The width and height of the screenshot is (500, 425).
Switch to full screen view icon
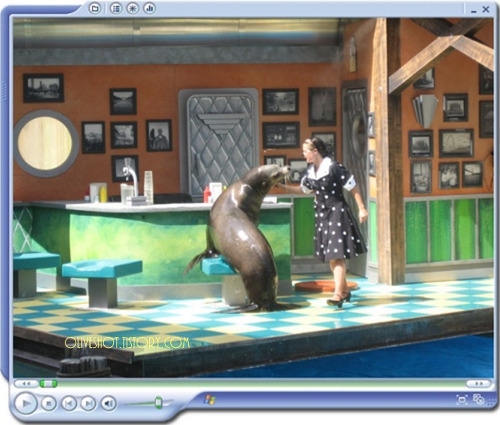462,399
